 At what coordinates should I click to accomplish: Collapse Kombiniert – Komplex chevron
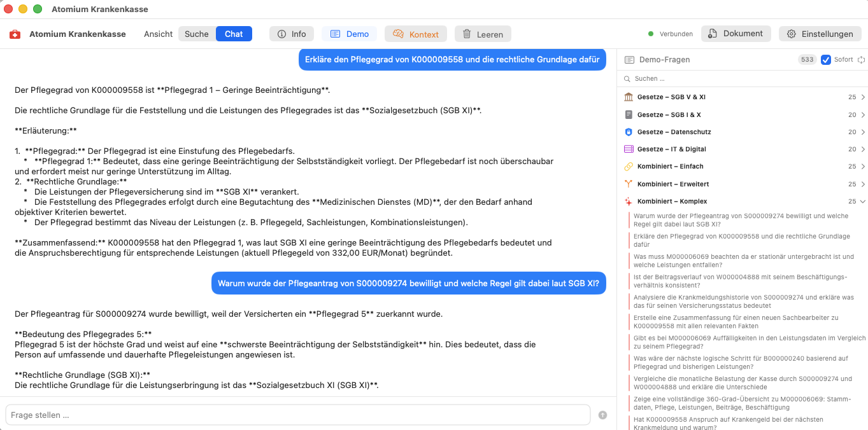[x=863, y=201]
